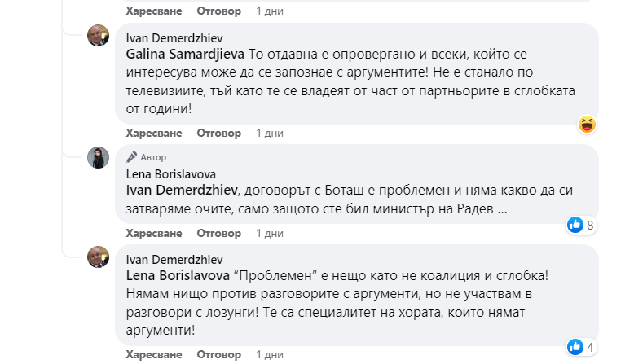The width and height of the screenshot is (634, 364).
Task: Like Lena Borislavova's comment via Харесване
Action: (154, 233)
